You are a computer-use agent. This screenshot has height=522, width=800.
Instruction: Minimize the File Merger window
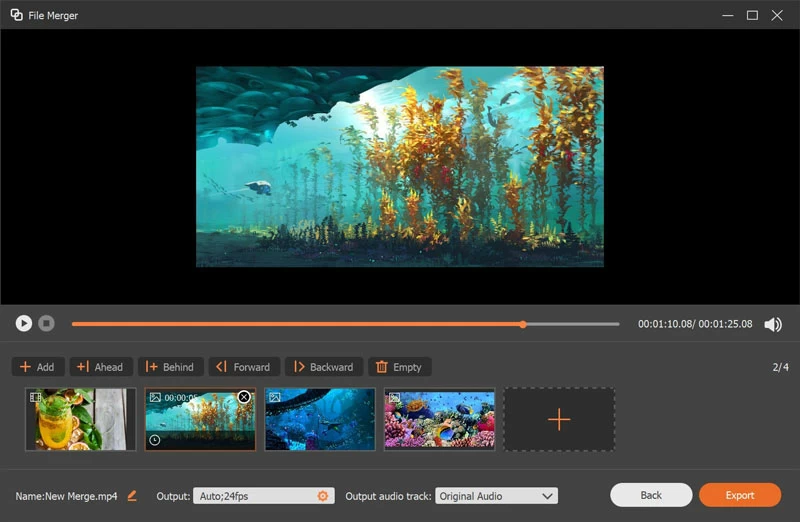(x=728, y=15)
